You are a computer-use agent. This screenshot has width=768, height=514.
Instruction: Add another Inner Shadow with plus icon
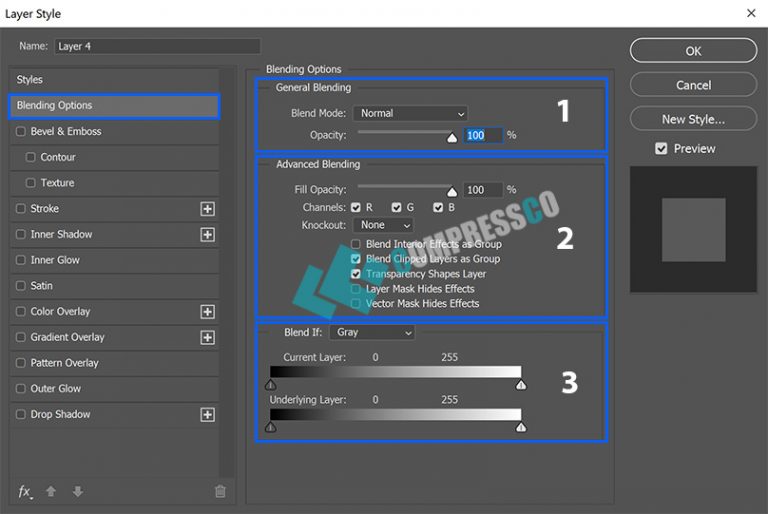207,235
